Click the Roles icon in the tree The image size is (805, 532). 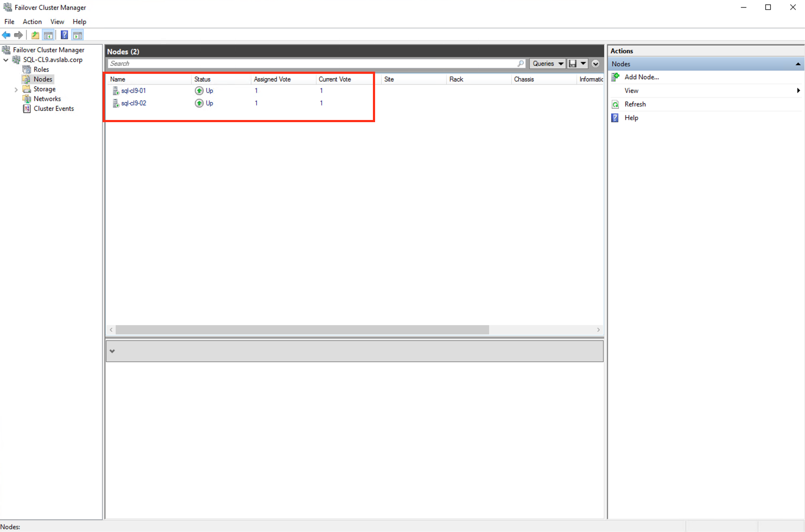(x=27, y=69)
